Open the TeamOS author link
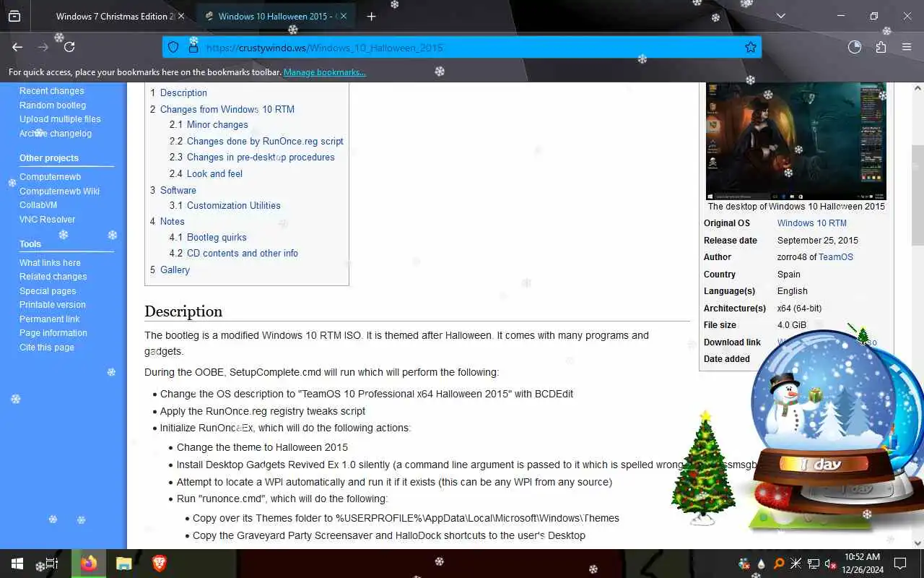 point(836,257)
